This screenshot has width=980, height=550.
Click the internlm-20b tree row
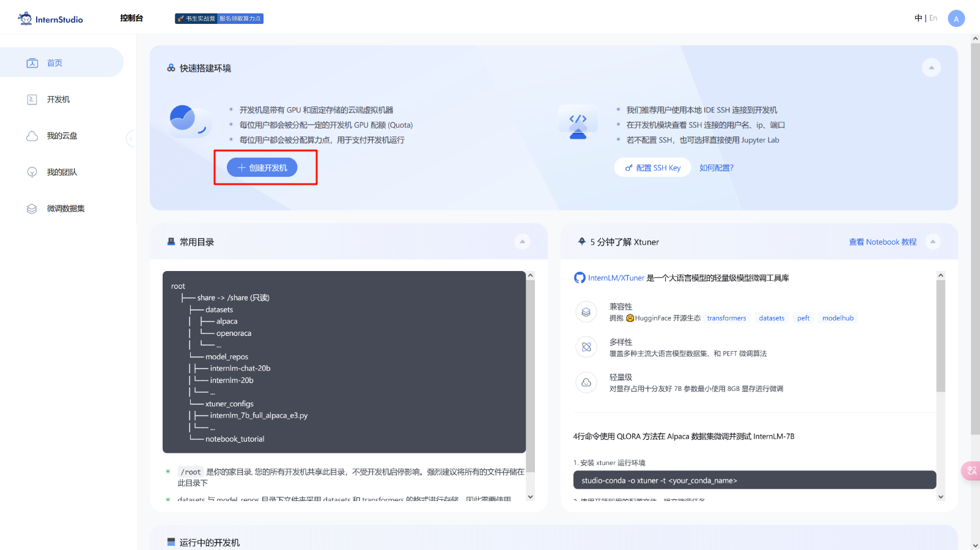[232, 381]
